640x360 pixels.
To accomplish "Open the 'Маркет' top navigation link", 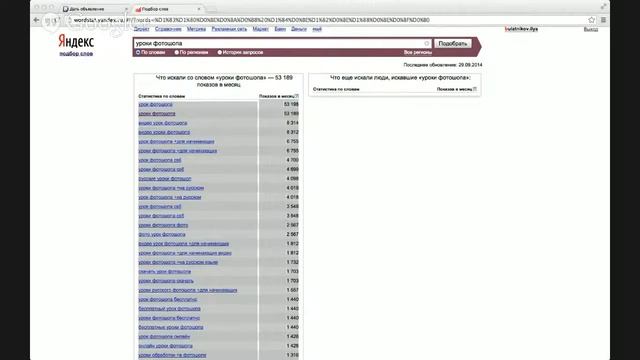I will 260,29.
